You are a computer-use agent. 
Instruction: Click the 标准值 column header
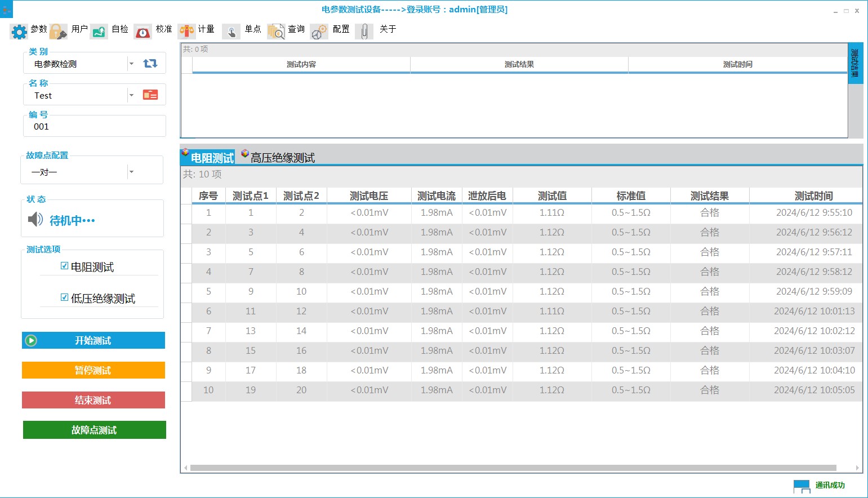point(631,195)
